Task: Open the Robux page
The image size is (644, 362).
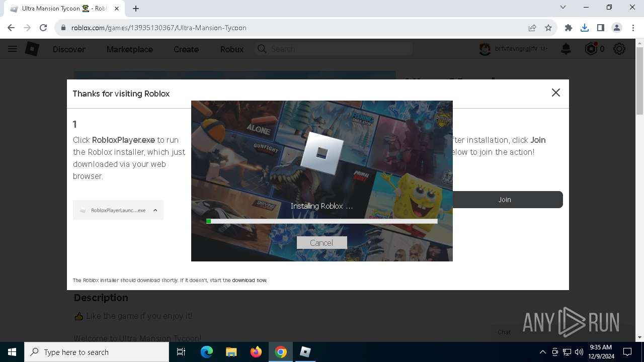Action: (232, 49)
